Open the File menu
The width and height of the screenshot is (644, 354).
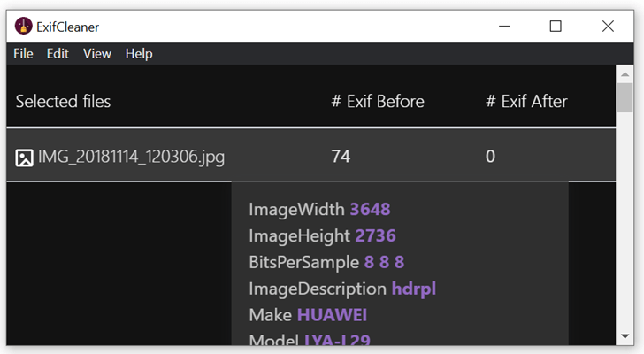tap(23, 54)
